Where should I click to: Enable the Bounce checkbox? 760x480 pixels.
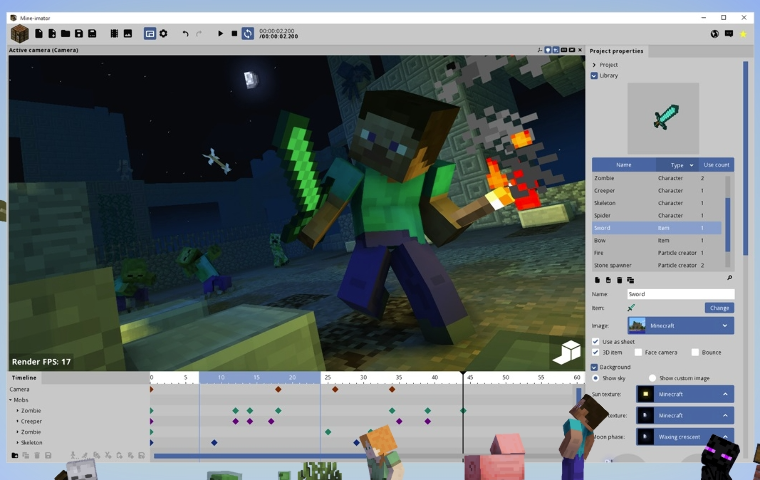(x=695, y=352)
